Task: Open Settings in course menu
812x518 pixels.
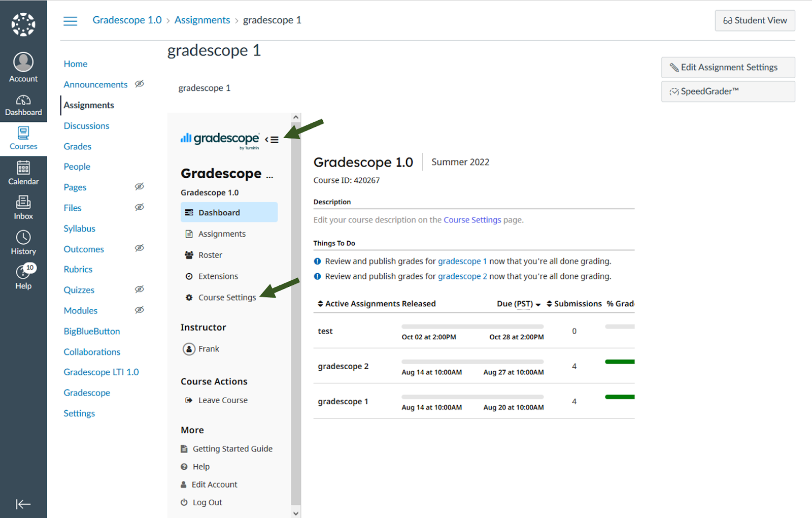Action: point(79,413)
